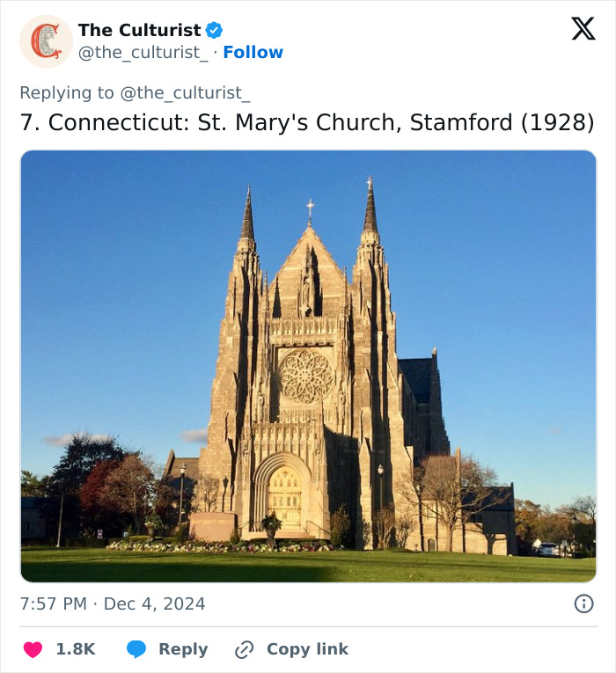Click the tweet text about St. Mary's Church

click(x=264, y=122)
